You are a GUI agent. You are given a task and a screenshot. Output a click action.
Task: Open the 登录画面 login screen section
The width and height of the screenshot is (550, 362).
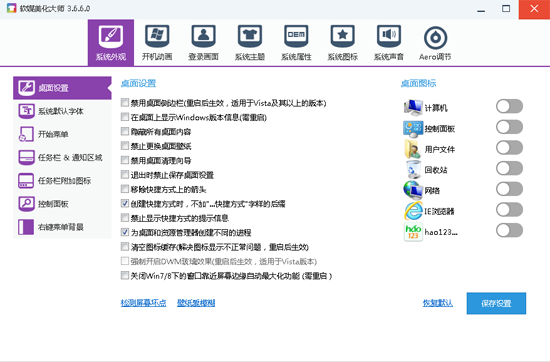(203, 43)
